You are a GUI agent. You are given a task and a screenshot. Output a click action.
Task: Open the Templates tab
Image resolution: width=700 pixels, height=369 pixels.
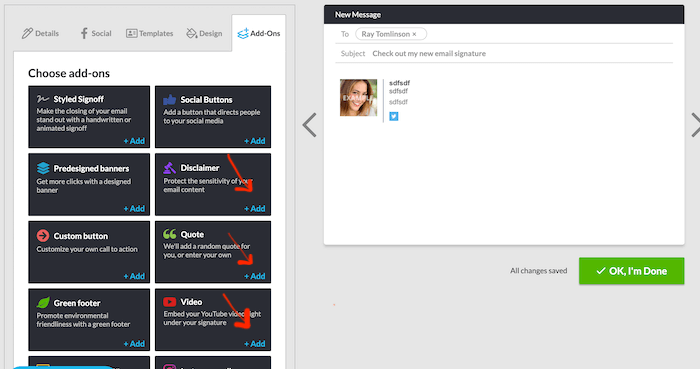click(150, 33)
